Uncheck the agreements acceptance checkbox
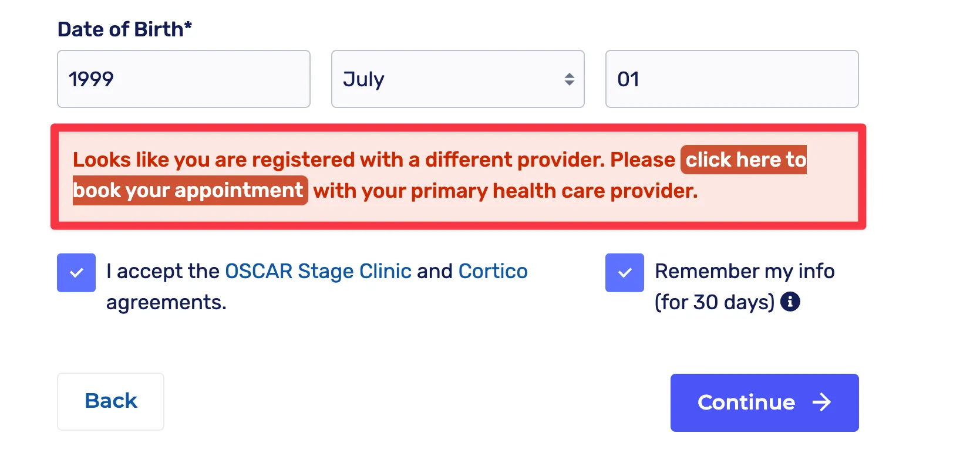The width and height of the screenshot is (980, 460). point(76,273)
